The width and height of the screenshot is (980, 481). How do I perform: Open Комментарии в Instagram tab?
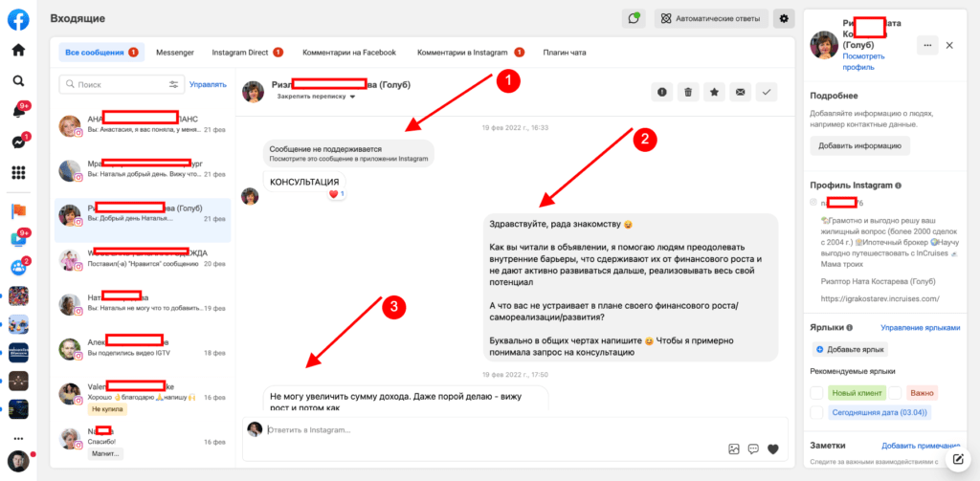coord(471,53)
